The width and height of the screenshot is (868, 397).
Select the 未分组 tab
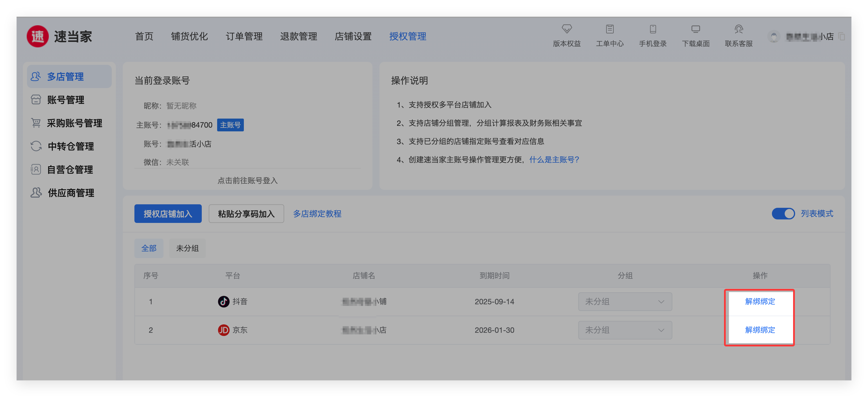pyautogui.click(x=187, y=248)
